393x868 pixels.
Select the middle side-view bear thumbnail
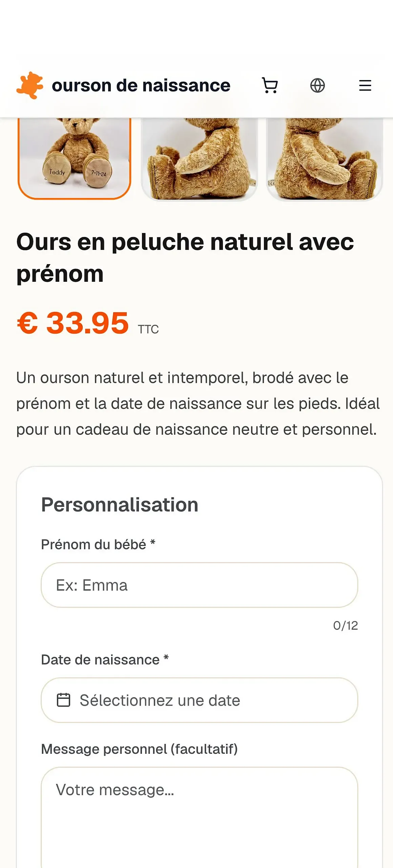coord(200,159)
